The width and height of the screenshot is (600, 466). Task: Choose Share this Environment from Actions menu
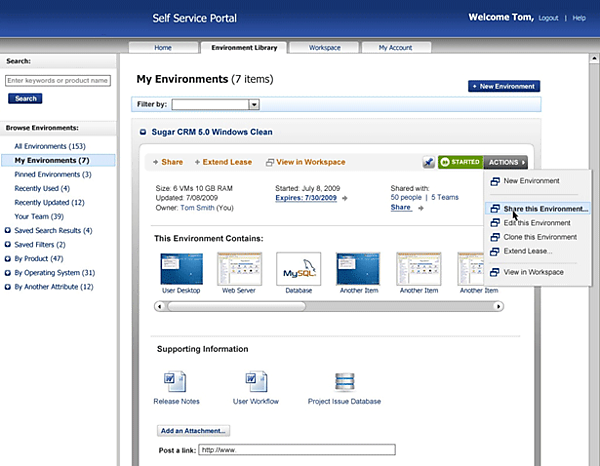coord(546,209)
